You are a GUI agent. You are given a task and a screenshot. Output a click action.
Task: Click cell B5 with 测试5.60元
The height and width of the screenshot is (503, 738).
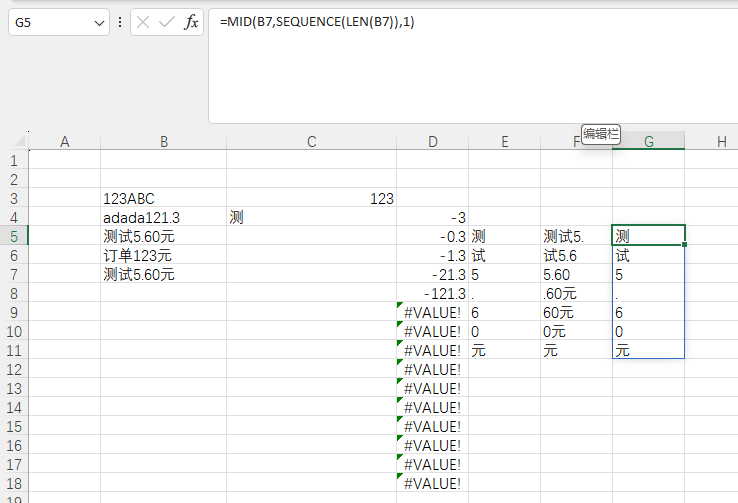163,236
